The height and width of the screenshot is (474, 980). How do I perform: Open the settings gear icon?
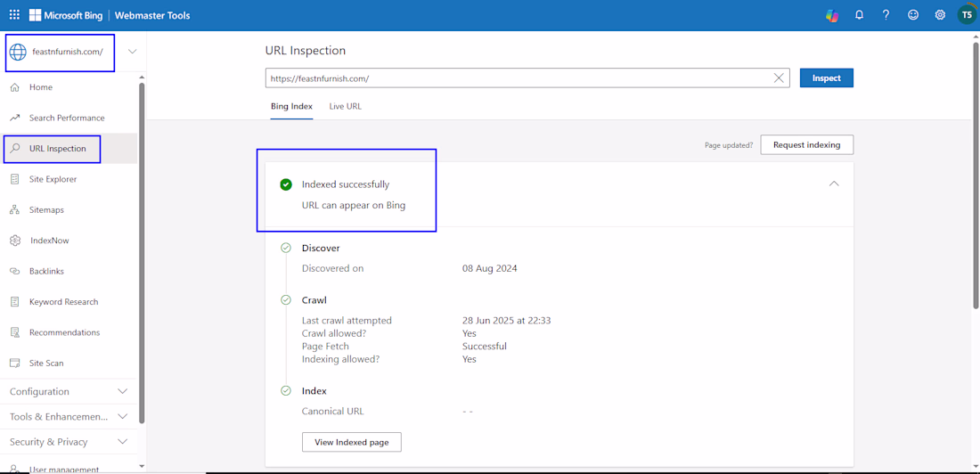coord(940,15)
